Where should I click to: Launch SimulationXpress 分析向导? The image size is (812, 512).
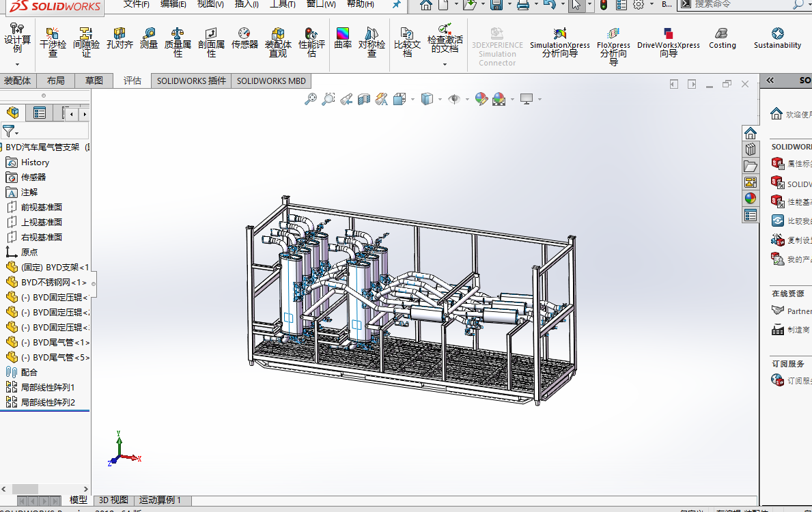click(x=560, y=42)
